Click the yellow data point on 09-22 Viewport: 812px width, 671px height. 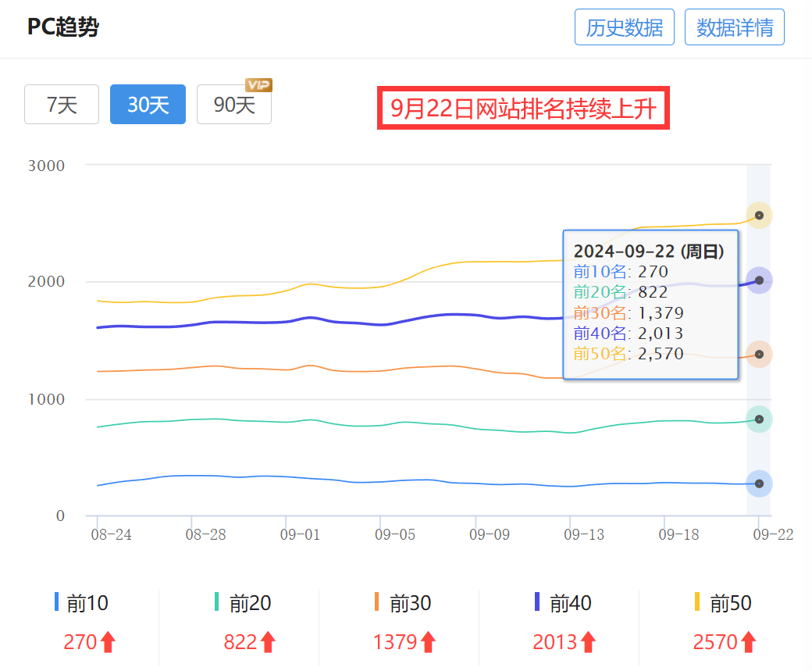coord(759,215)
